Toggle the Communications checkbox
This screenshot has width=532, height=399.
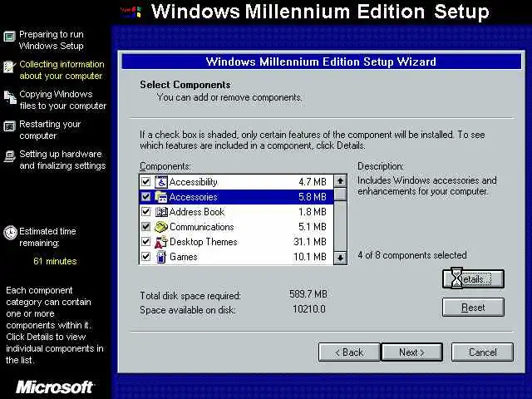coord(146,227)
